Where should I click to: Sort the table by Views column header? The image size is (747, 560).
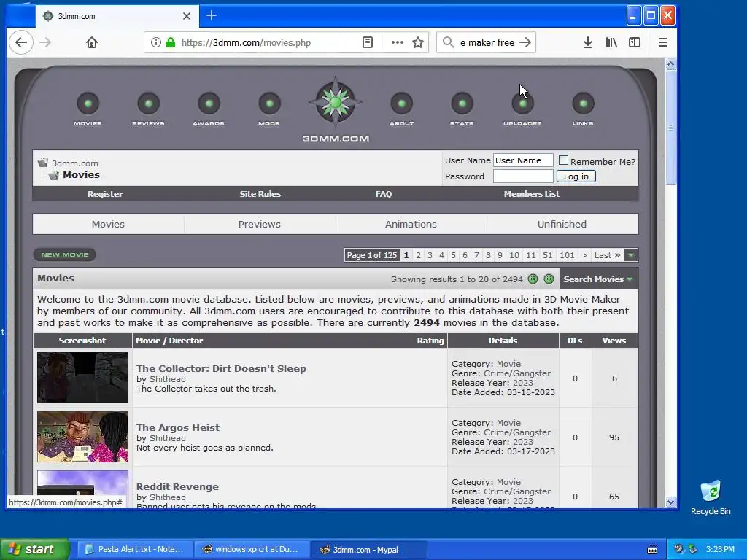click(614, 340)
